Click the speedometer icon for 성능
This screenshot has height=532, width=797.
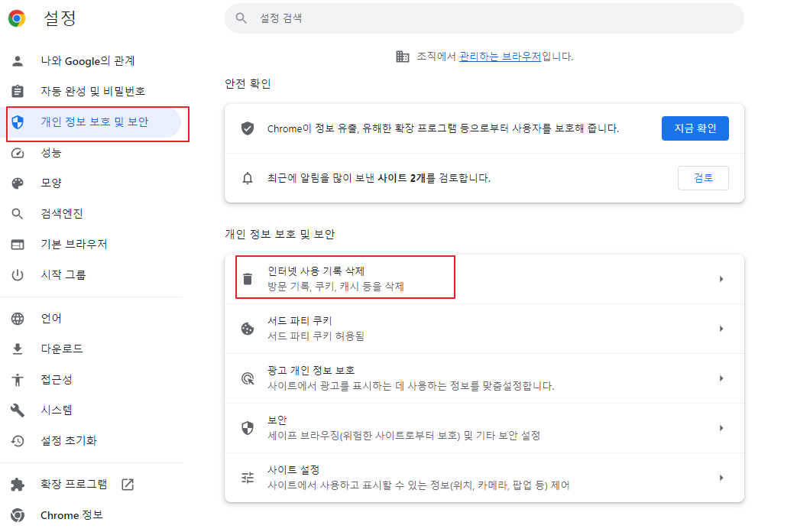point(18,153)
